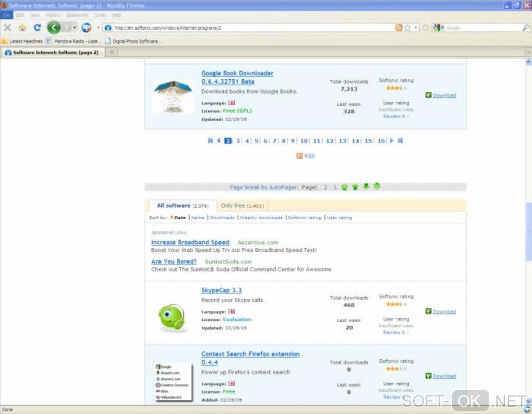
Task: Click into the Google search box
Action: (483, 28)
